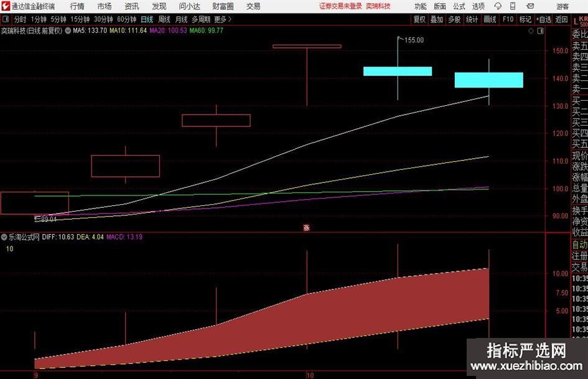Open the 资讯 menu
The height and width of the screenshot is (379, 588).
click(132, 6)
